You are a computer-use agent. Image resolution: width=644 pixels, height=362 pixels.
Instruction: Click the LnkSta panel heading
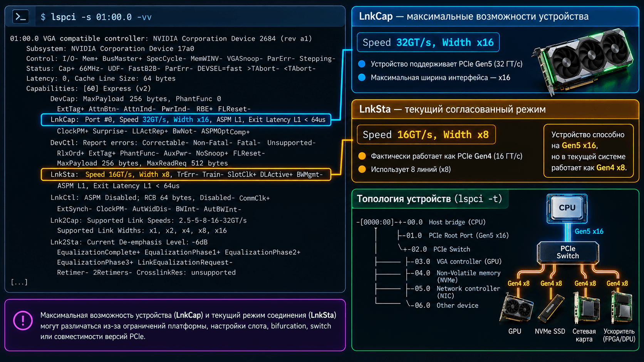pos(452,109)
